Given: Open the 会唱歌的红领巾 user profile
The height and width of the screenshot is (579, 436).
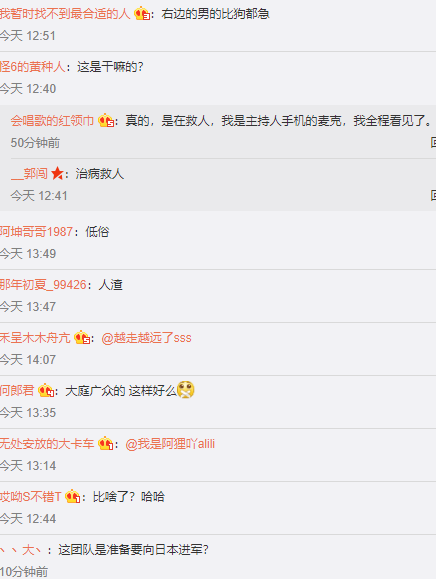Looking at the screenshot, I should (52, 121).
